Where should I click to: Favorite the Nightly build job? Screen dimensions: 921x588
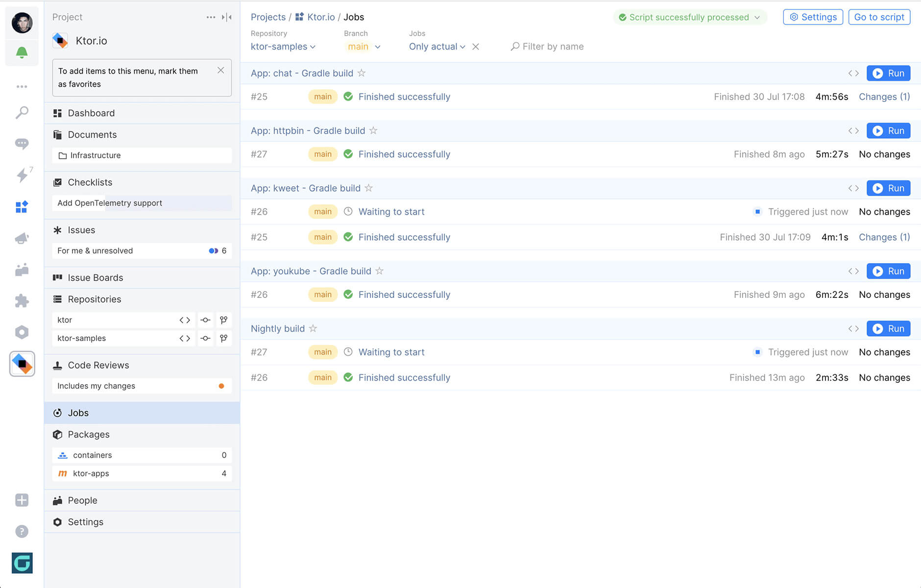point(313,328)
